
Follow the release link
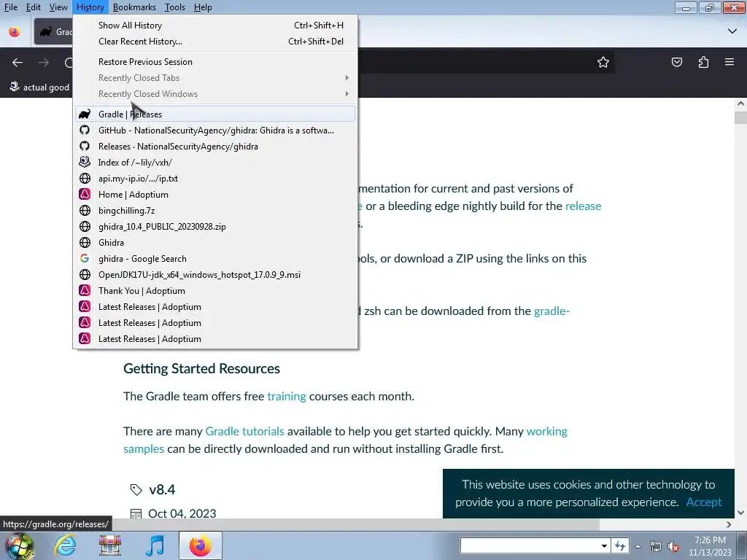click(583, 206)
